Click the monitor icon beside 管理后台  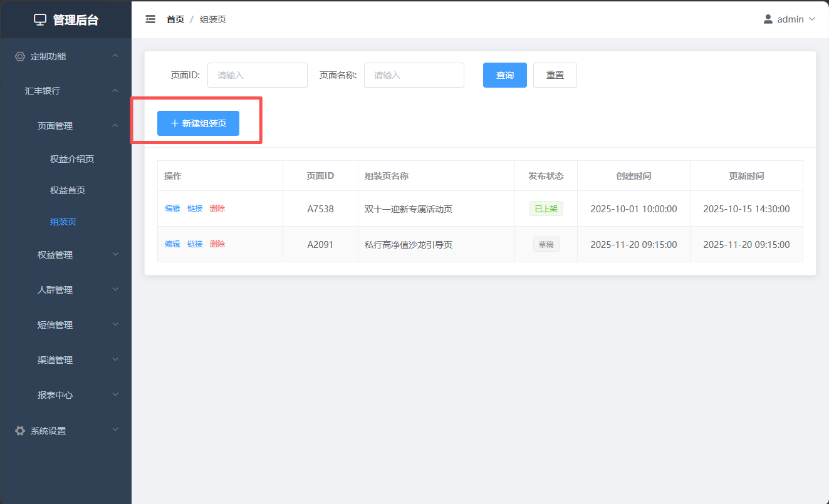[x=40, y=20]
